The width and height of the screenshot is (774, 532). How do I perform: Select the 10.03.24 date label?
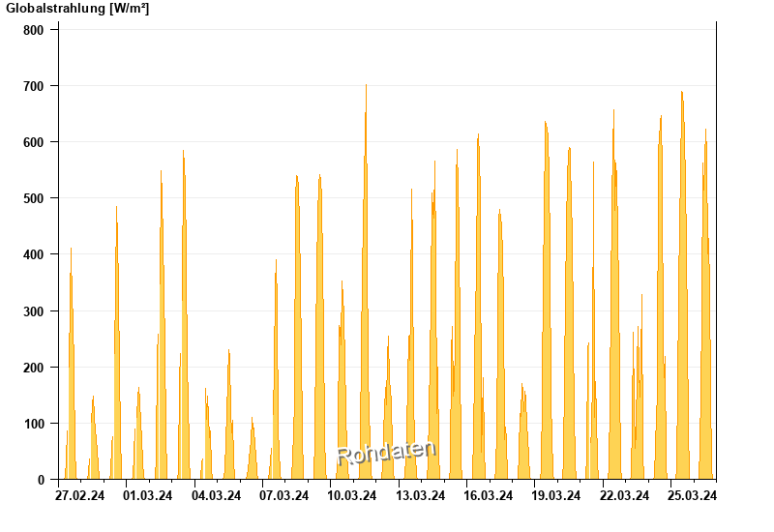click(x=352, y=495)
